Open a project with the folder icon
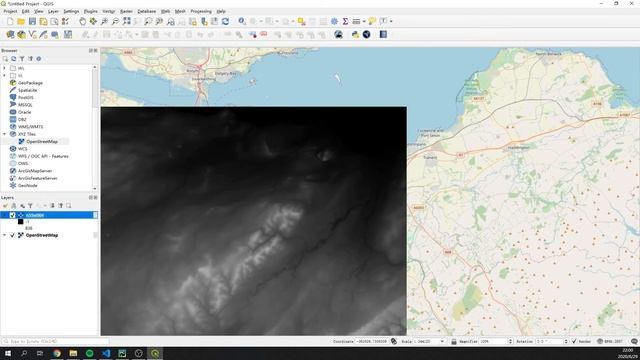This screenshot has height=360, width=640. (x=21, y=21)
